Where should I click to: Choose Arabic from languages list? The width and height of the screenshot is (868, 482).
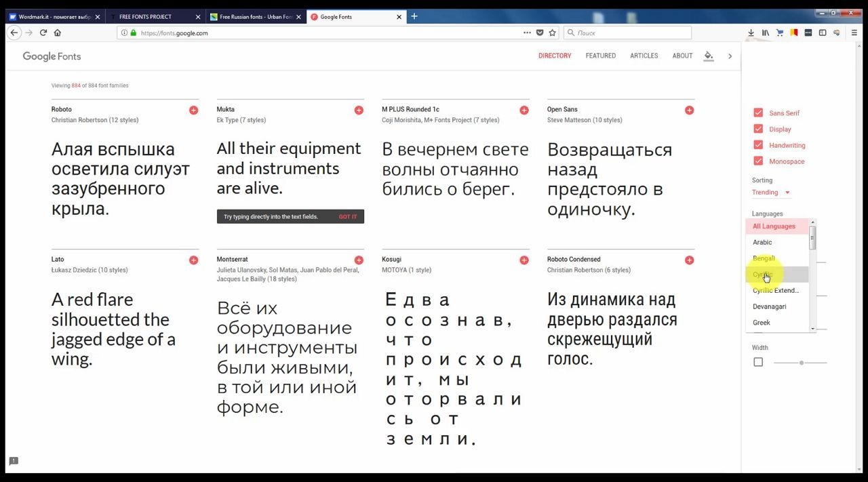point(777,242)
